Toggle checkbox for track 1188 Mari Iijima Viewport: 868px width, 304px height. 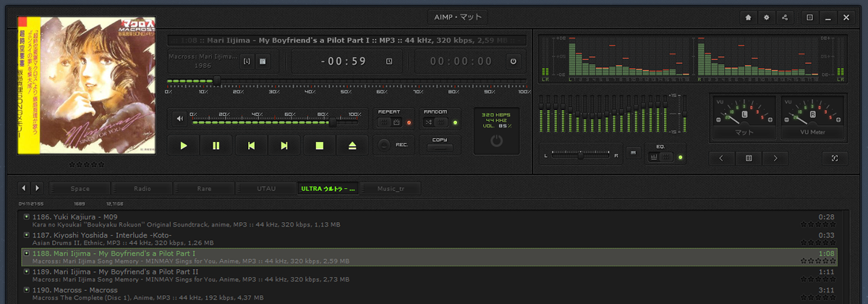click(x=27, y=254)
